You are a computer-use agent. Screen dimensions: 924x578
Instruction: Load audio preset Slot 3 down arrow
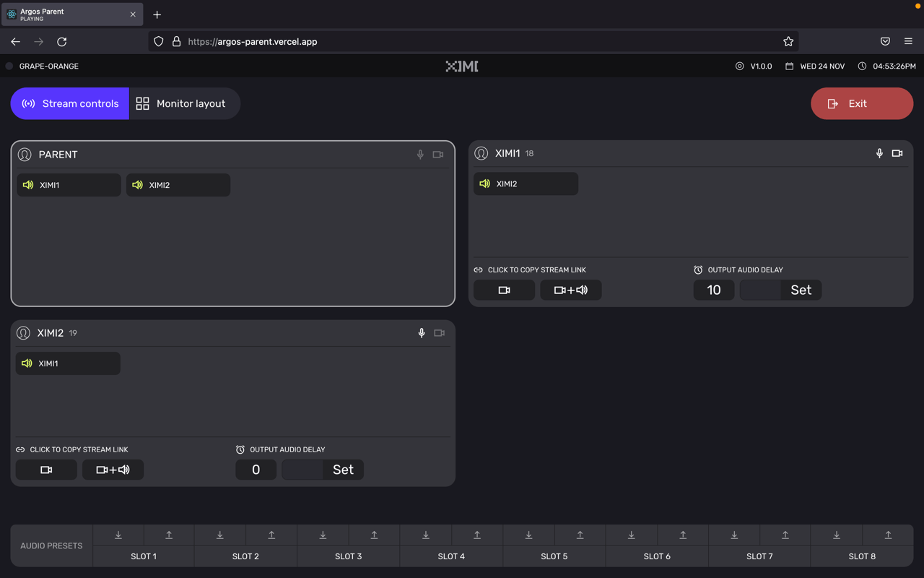[323, 535]
